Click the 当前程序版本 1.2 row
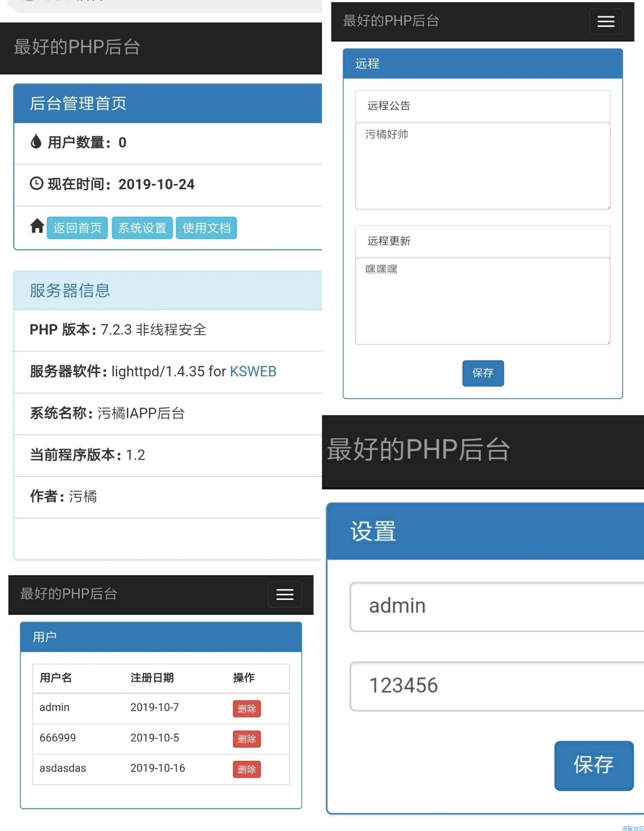Screen dimensions: 644x831 [x=168, y=455]
